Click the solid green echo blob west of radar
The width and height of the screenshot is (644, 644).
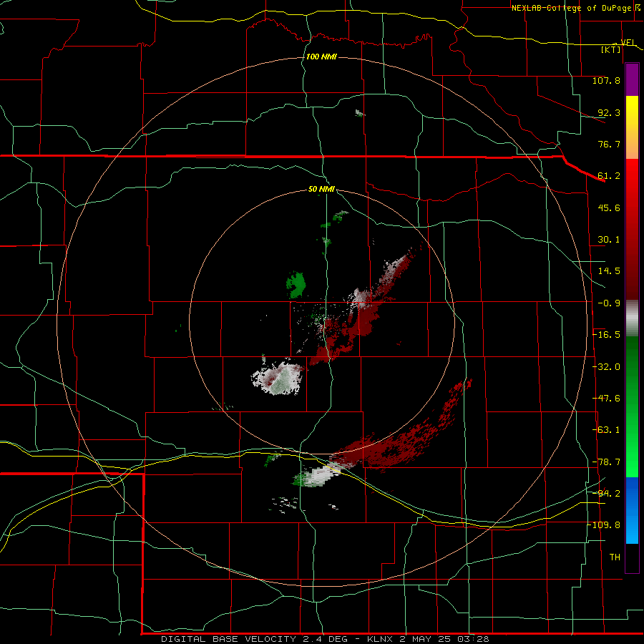(x=296, y=285)
